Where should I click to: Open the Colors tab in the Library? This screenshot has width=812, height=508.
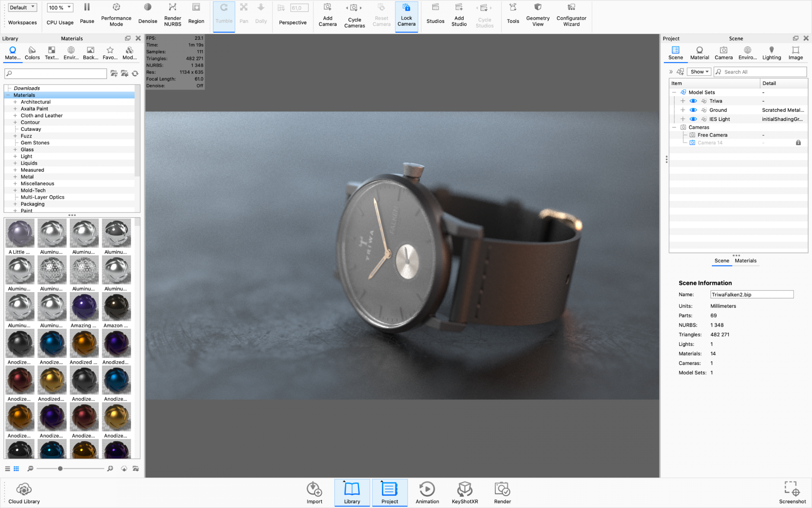tap(32, 53)
